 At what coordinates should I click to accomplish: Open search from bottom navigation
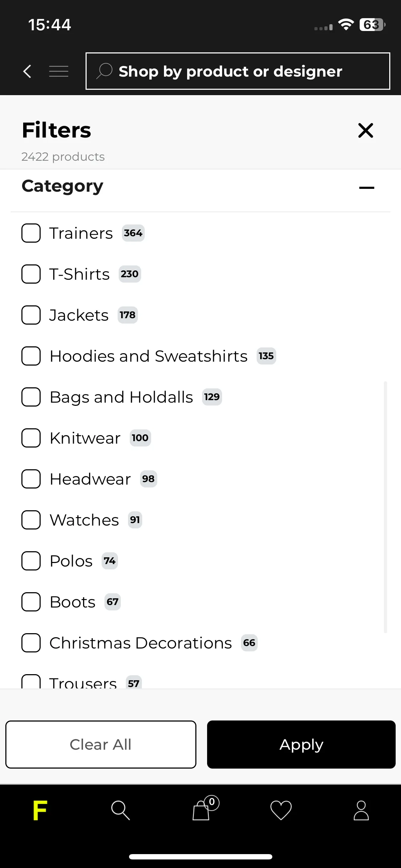click(120, 811)
